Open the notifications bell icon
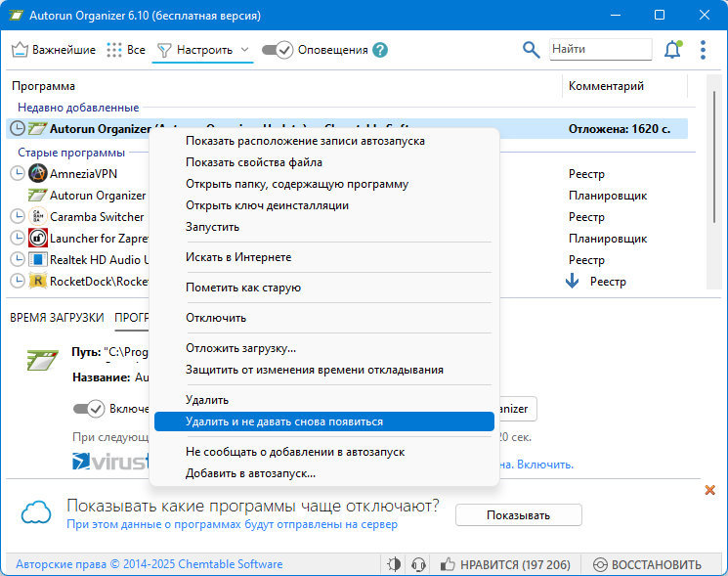 coord(672,50)
